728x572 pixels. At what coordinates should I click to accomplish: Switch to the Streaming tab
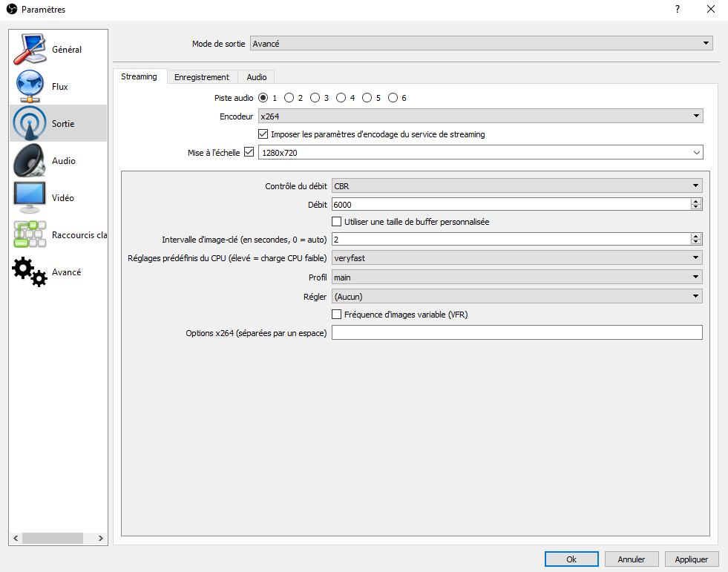140,76
